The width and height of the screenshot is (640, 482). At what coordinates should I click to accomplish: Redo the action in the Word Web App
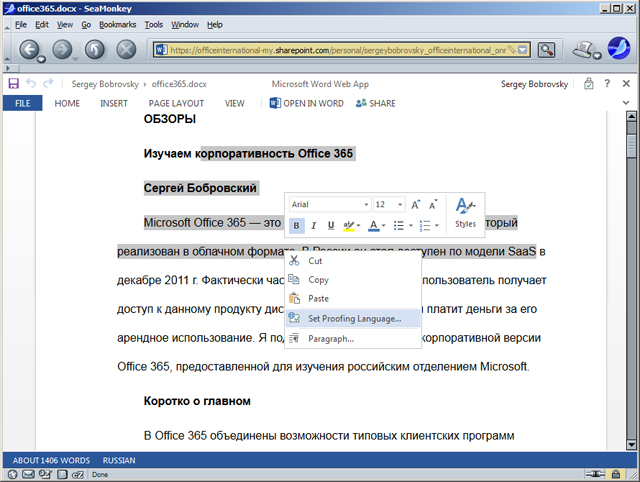coord(48,83)
